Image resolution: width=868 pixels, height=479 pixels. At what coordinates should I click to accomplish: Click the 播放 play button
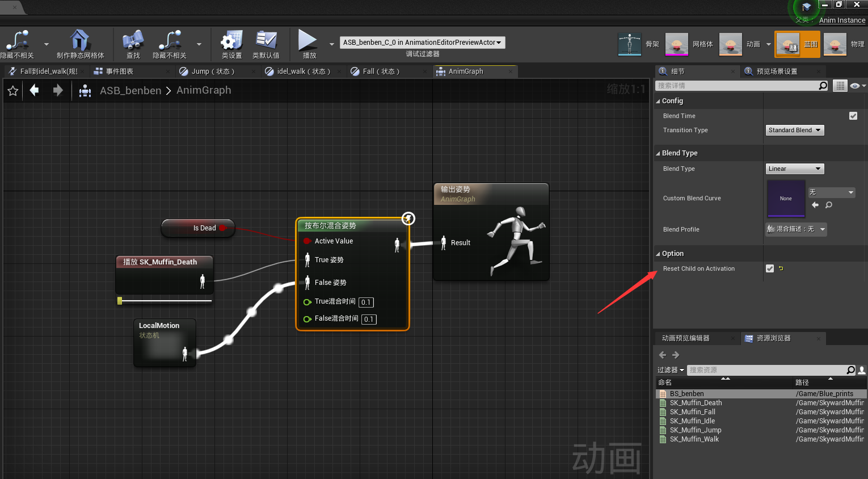(308, 40)
